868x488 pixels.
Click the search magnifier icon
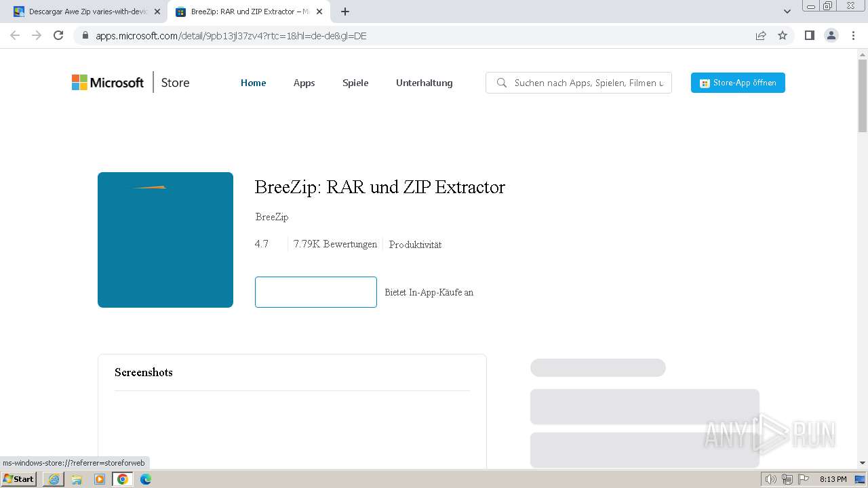point(502,83)
